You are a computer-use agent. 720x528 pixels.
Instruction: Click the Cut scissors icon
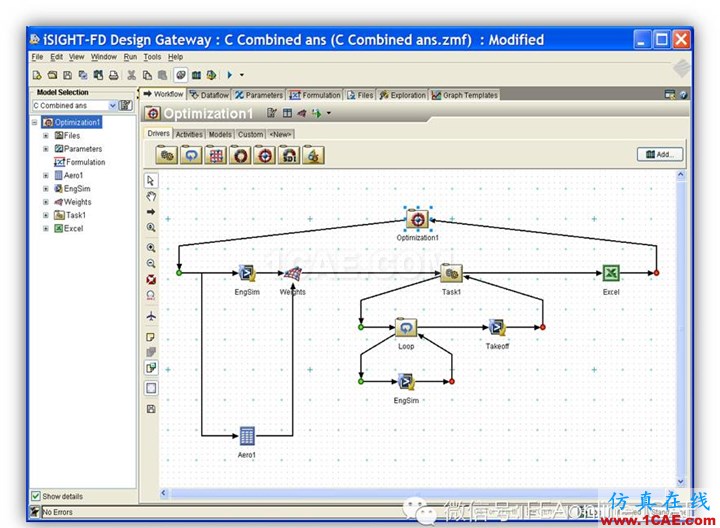point(131,75)
